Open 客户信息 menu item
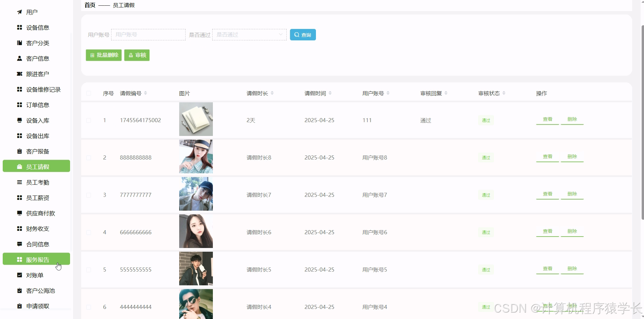 coord(36,59)
